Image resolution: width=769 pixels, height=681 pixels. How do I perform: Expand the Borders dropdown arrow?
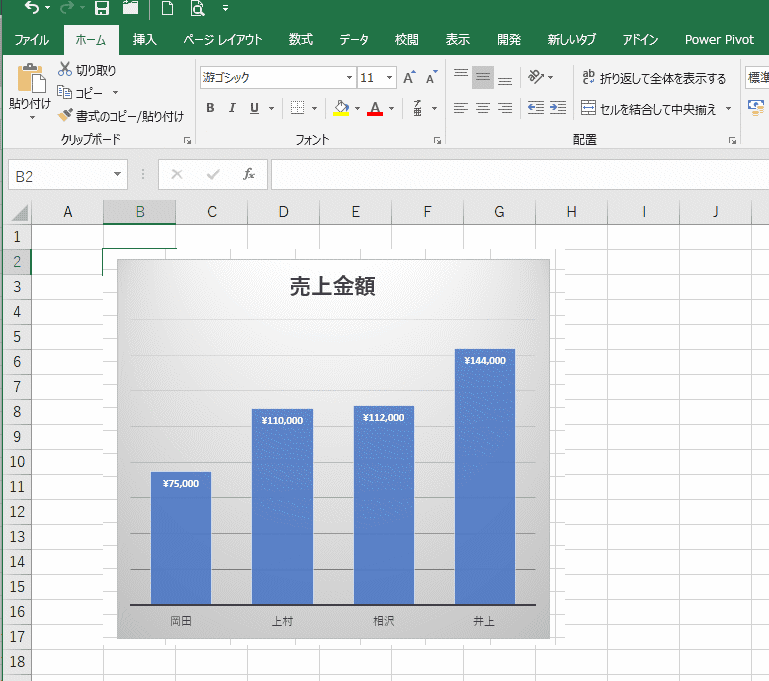(314, 108)
